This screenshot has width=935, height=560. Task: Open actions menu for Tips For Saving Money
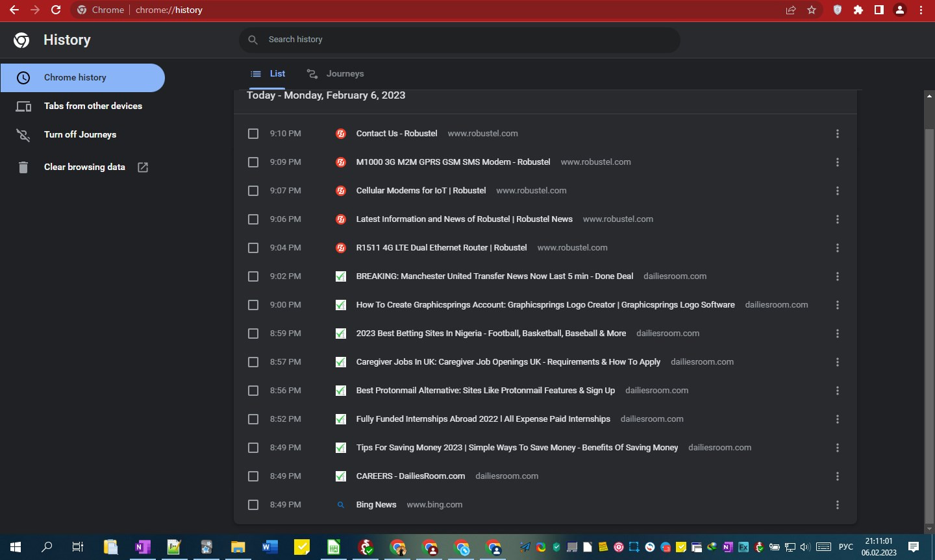(838, 448)
